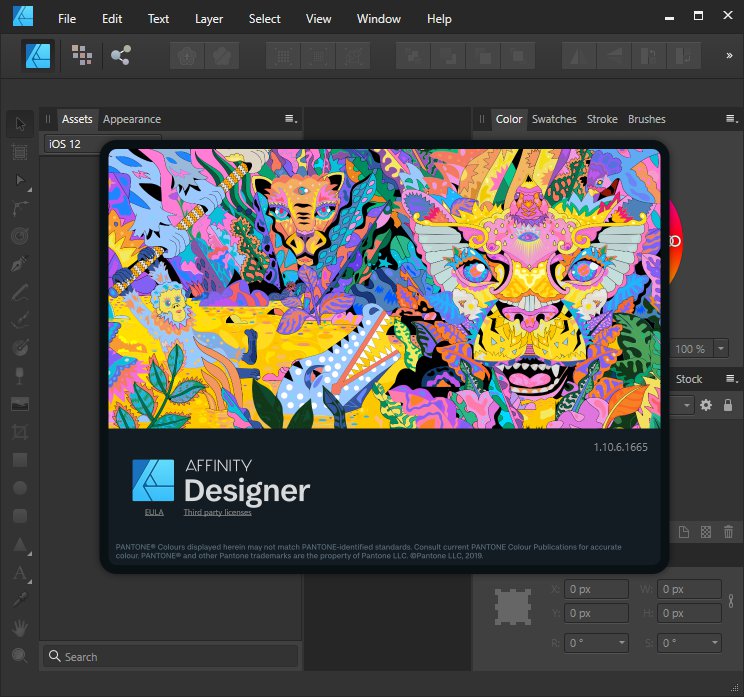Toggle the lock icon in Stock panel
This screenshot has width=744, height=697.
click(x=728, y=405)
